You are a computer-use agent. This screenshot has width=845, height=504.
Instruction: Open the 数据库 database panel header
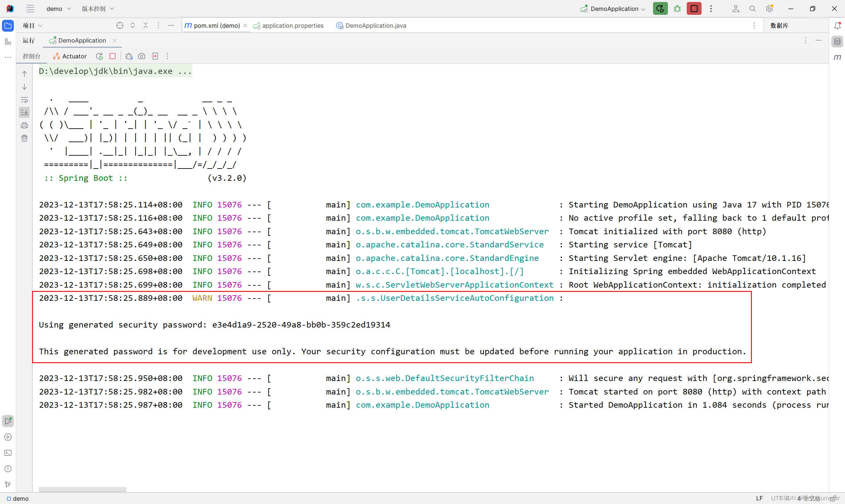click(779, 25)
